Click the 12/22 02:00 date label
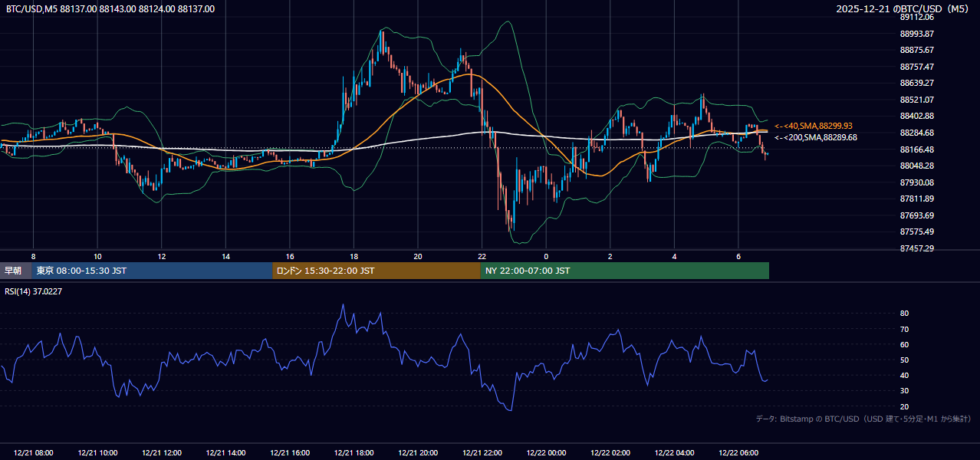980x460 pixels. 610,453
